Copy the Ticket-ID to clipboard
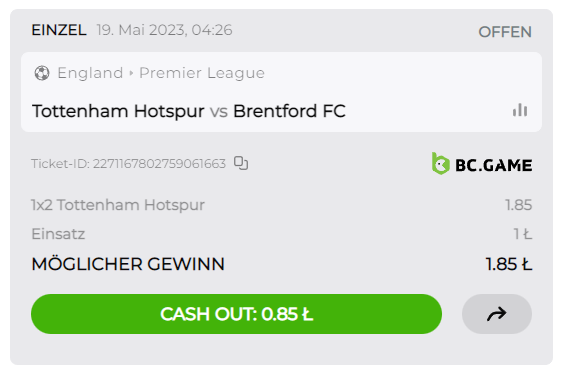570x376 pixels. click(x=241, y=163)
